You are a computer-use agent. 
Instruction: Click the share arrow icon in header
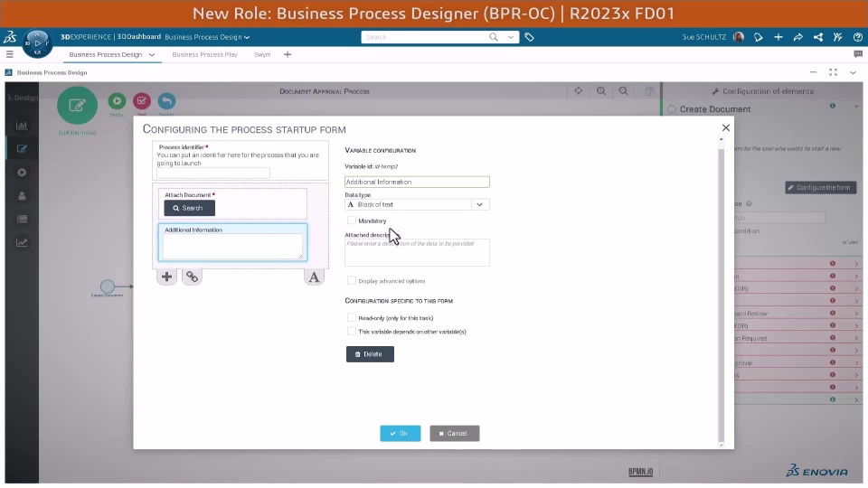[x=797, y=37]
